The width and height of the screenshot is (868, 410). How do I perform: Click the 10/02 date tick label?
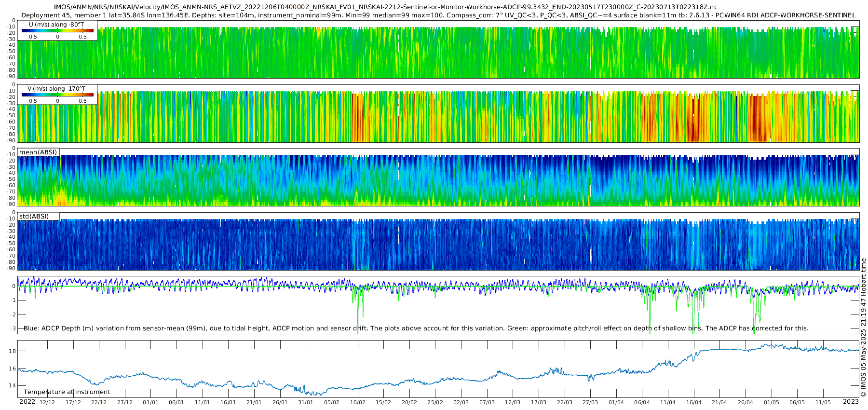point(357,402)
